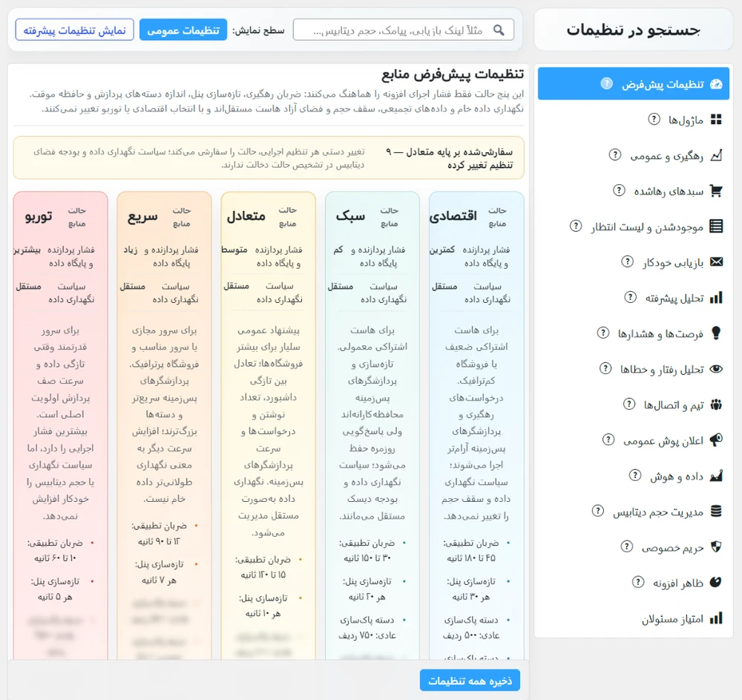Click the grid icon next to ماژول‌ها
This screenshot has width=742, height=700.
[x=716, y=120]
